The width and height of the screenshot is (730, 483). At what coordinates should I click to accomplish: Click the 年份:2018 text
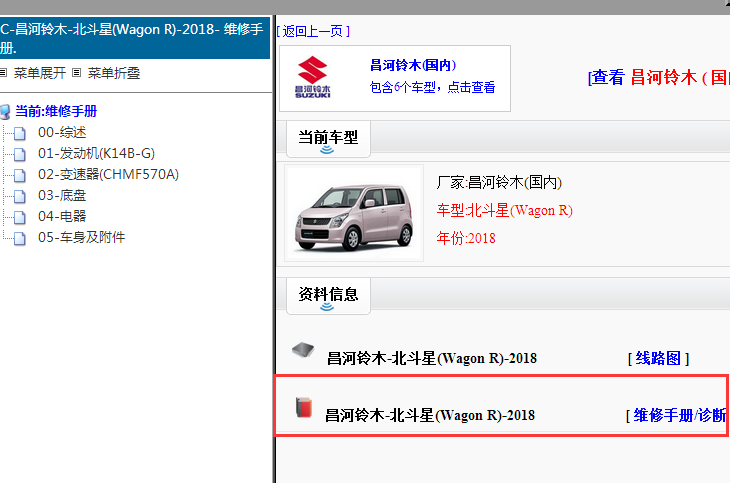pyautogui.click(x=466, y=238)
